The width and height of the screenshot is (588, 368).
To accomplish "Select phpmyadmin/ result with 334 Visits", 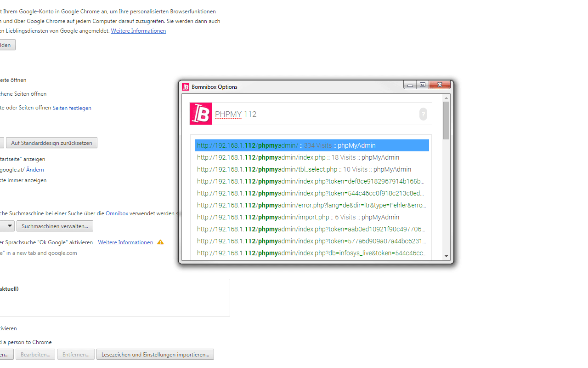I will tap(312, 145).
